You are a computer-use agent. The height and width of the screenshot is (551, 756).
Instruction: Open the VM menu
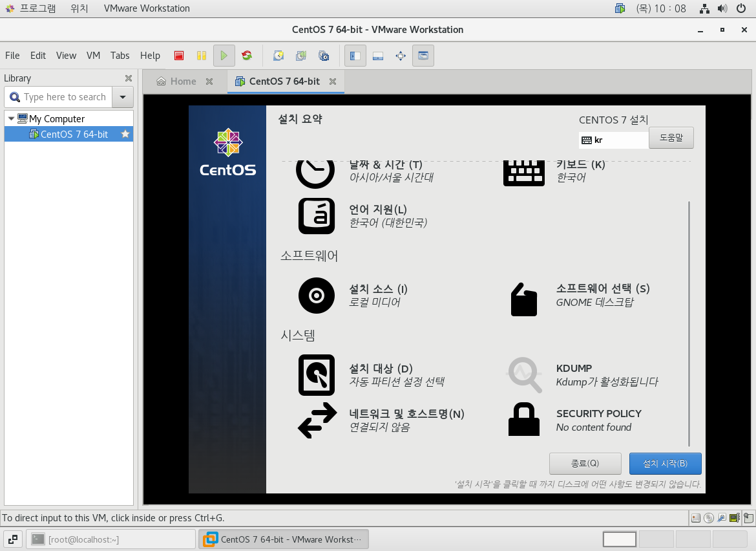pos(93,56)
